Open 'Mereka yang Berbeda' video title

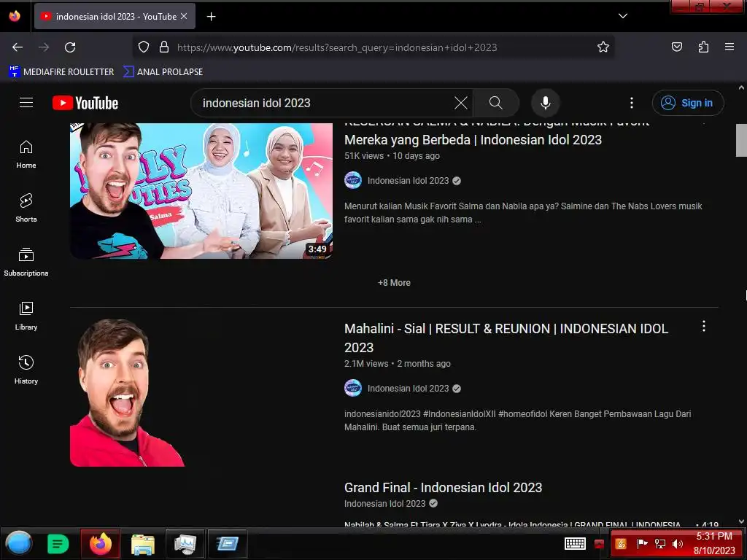[x=473, y=139]
